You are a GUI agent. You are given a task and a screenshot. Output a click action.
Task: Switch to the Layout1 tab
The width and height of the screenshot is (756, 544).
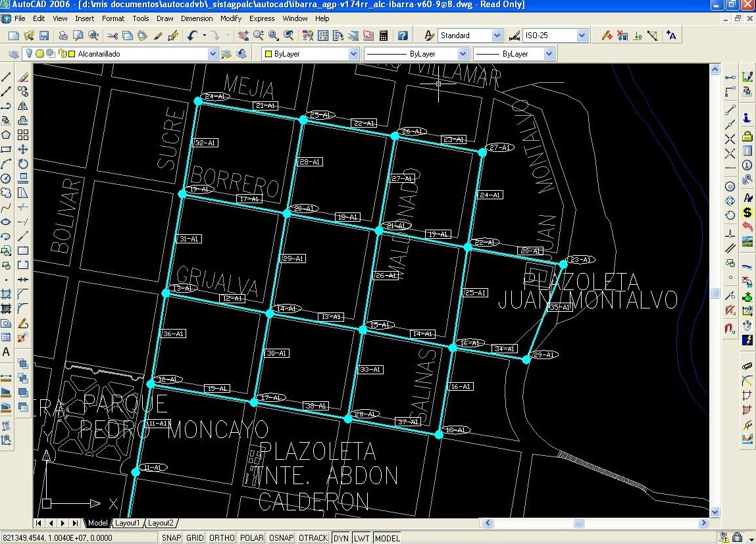128,523
